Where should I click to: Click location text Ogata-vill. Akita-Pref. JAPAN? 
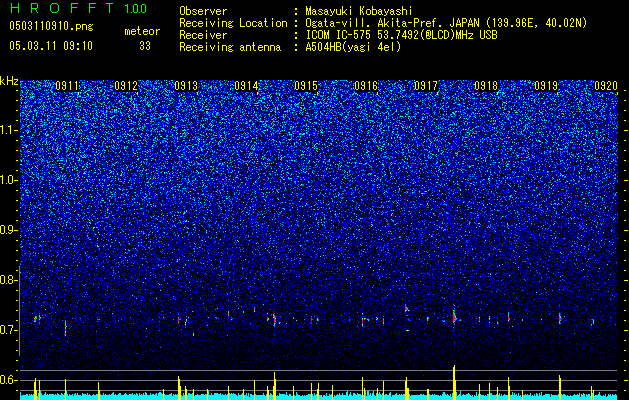[x=392, y=23]
